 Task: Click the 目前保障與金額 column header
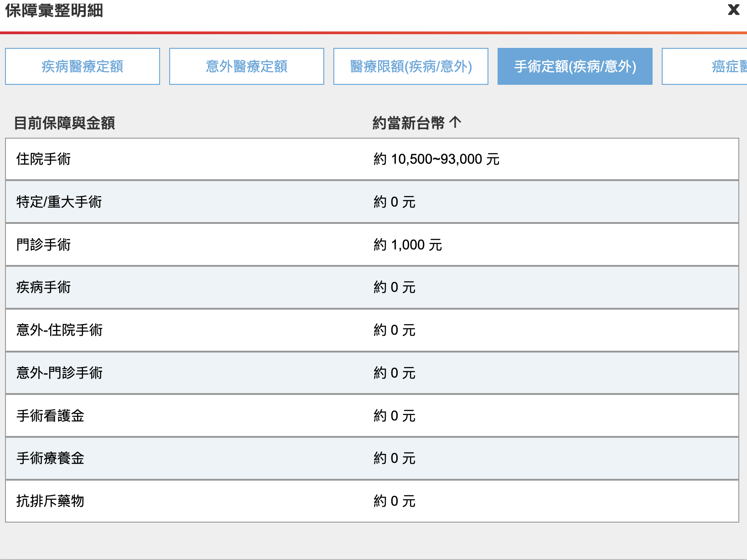[64, 123]
